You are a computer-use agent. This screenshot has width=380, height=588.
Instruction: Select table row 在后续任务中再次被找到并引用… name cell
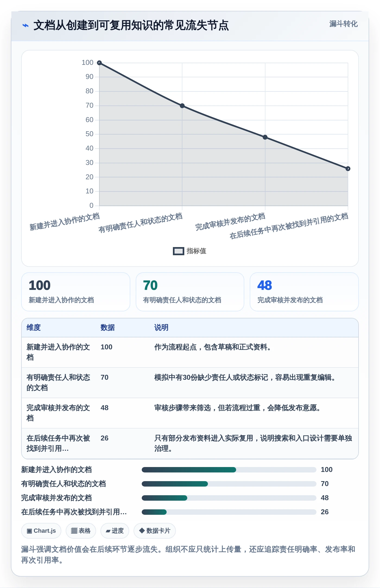click(58, 443)
